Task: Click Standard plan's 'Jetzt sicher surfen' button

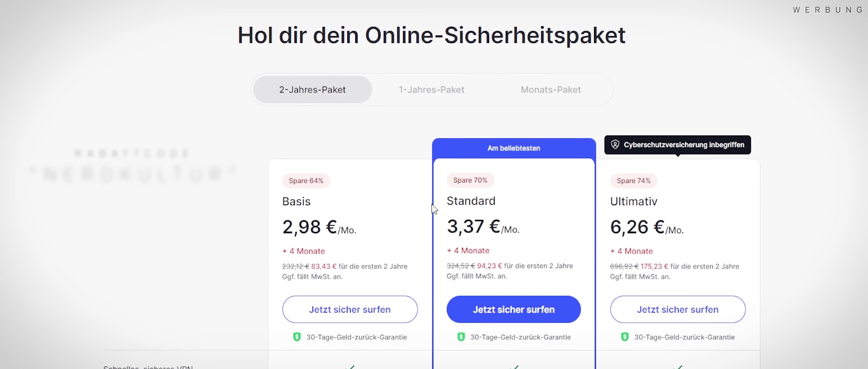Action: point(514,309)
